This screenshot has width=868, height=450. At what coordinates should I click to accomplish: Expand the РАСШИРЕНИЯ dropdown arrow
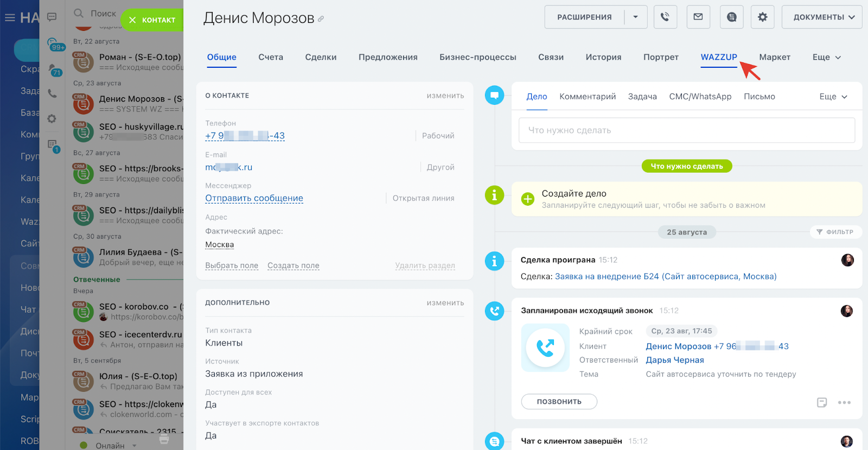coord(635,17)
